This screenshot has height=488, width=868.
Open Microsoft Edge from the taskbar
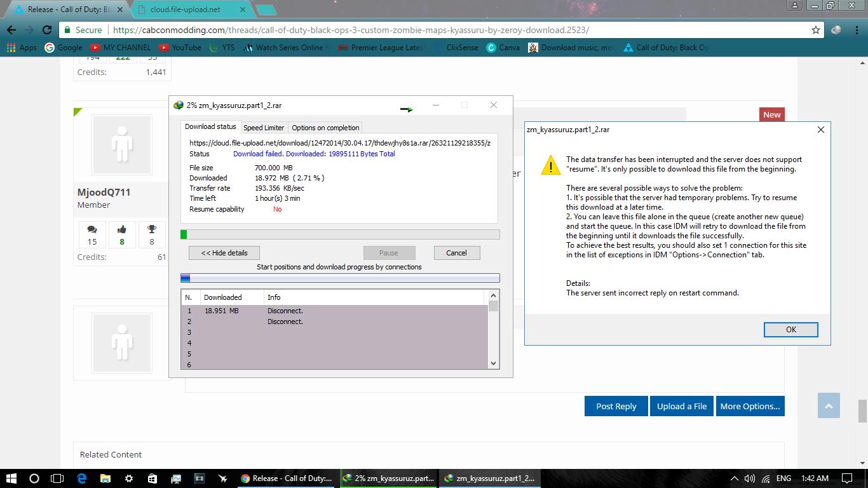tap(81, 478)
